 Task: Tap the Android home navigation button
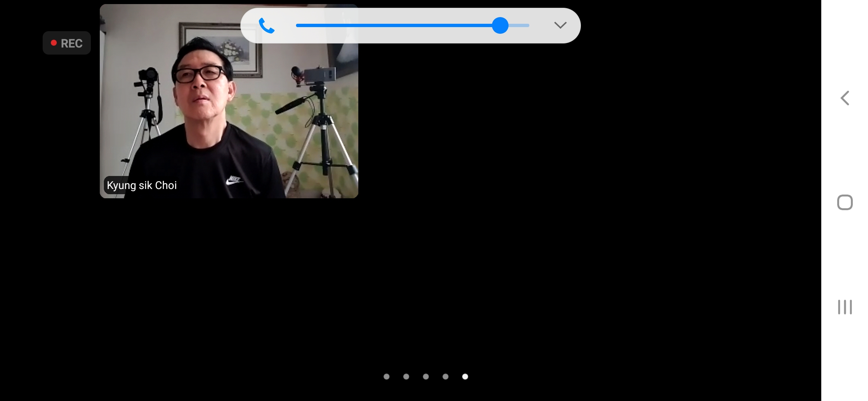(845, 202)
